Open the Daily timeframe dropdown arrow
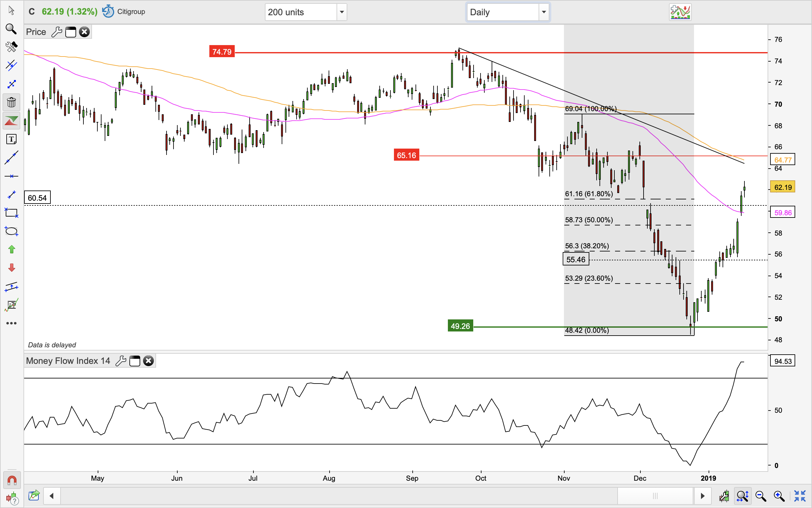This screenshot has height=508, width=812. pos(544,12)
